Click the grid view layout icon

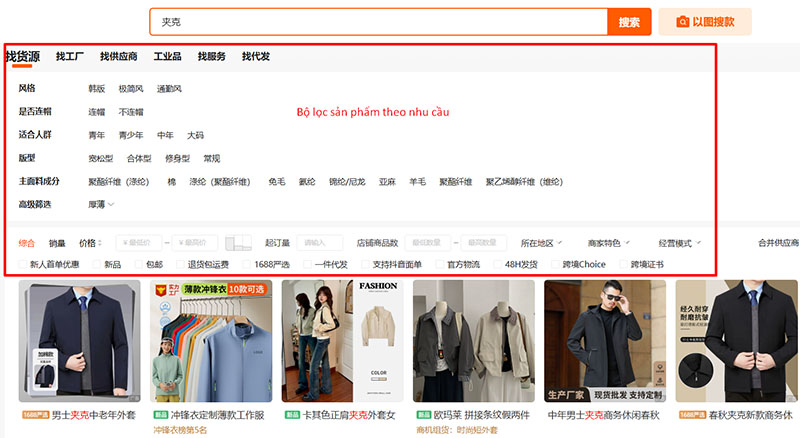point(239,243)
